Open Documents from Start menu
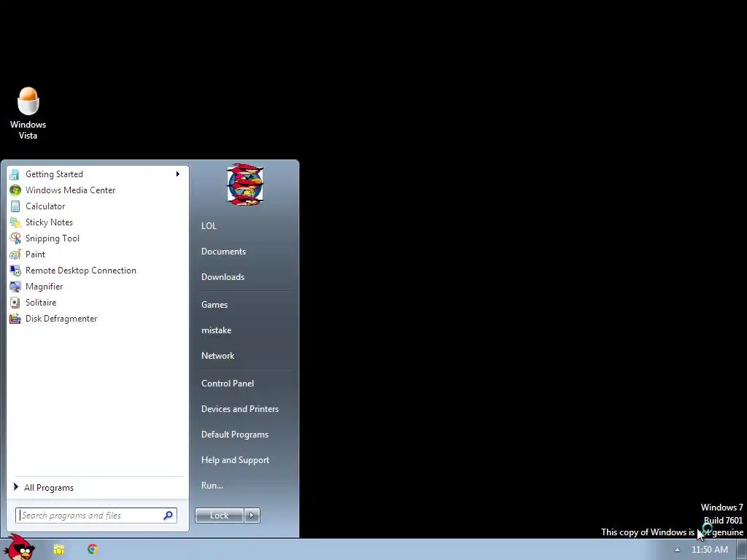The width and height of the screenshot is (747, 560). [223, 252]
